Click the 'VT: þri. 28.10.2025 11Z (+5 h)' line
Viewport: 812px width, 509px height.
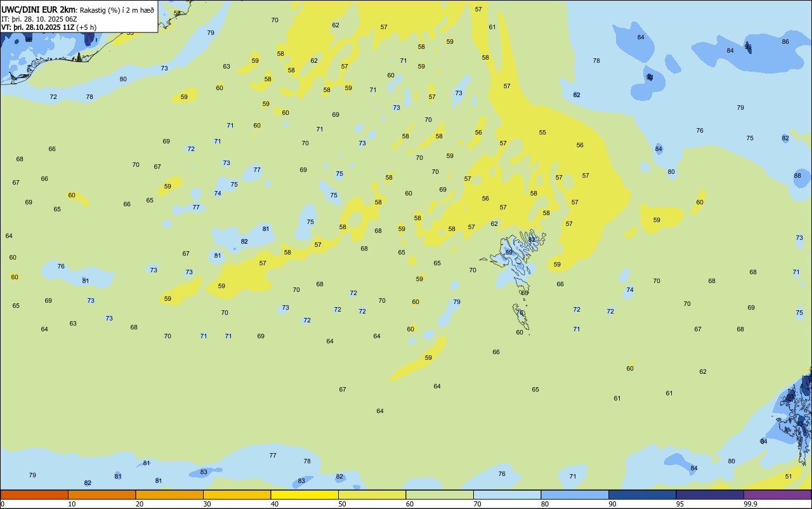click(x=49, y=27)
